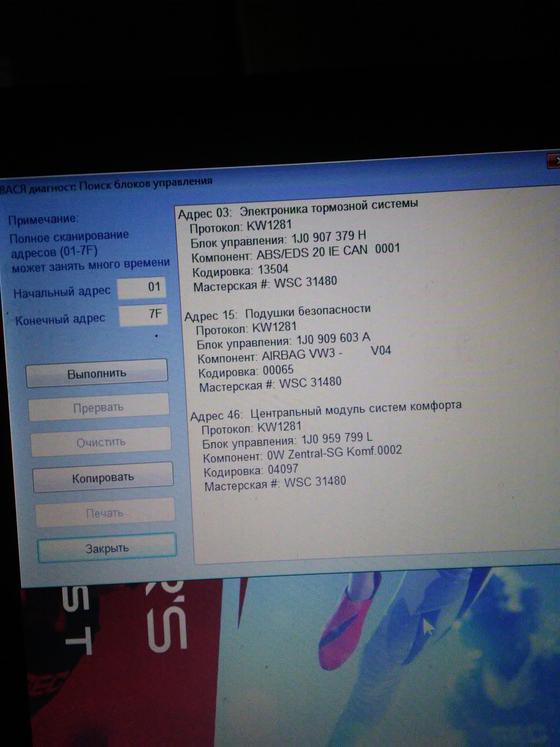Focus the Конечный адрес field showing 7F
Viewport: 560px width, 747px height.
click(x=143, y=314)
